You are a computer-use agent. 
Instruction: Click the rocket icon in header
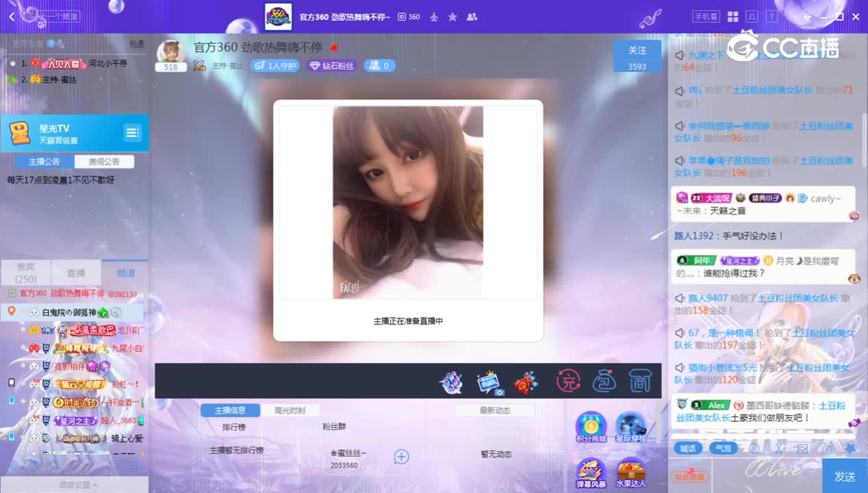[433, 16]
